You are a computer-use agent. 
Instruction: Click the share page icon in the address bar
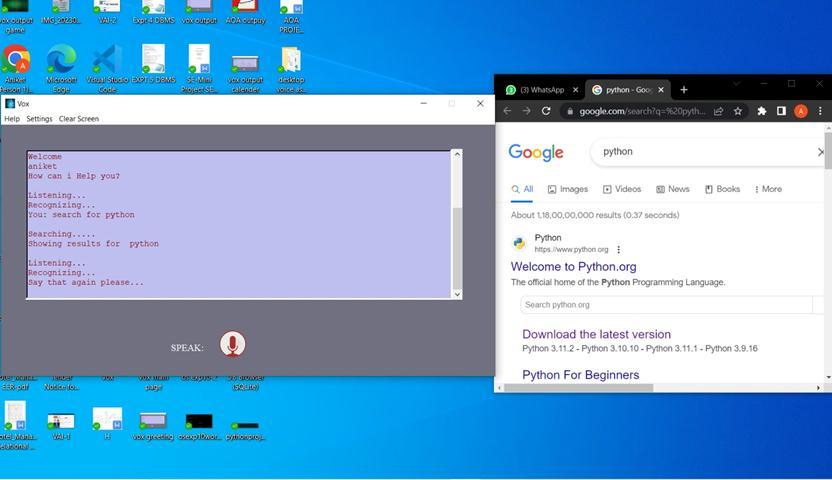[x=718, y=111]
